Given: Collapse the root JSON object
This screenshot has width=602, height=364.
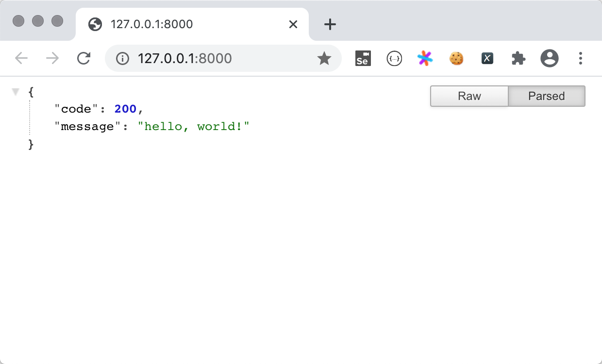Looking at the screenshot, I should [16, 92].
